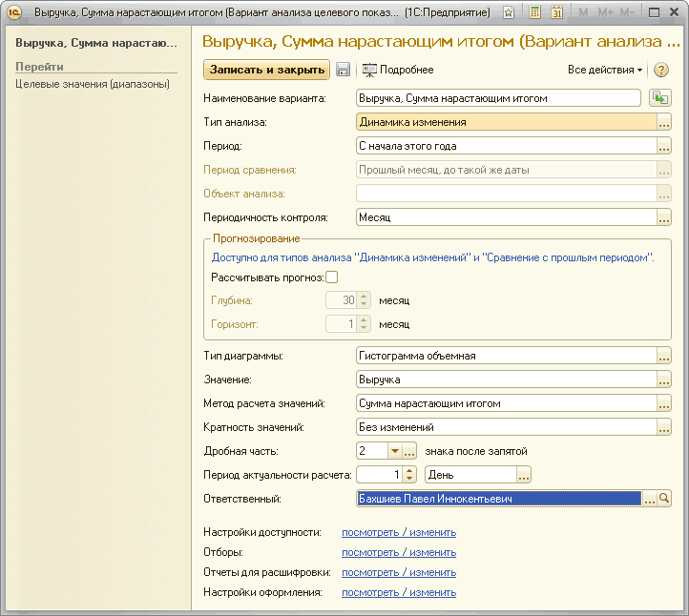
Task: Open selection list for Тип анализа field
Action: point(664,122)
